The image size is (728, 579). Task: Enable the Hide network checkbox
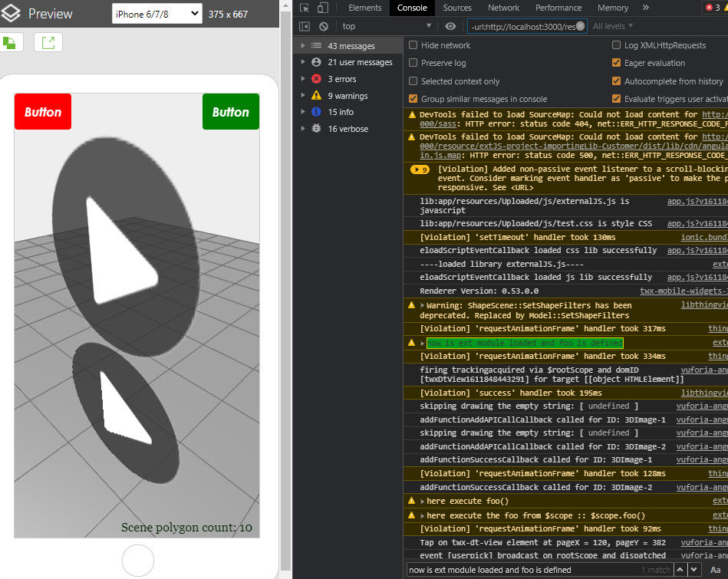pyautogui.click(x=414, y=45)
